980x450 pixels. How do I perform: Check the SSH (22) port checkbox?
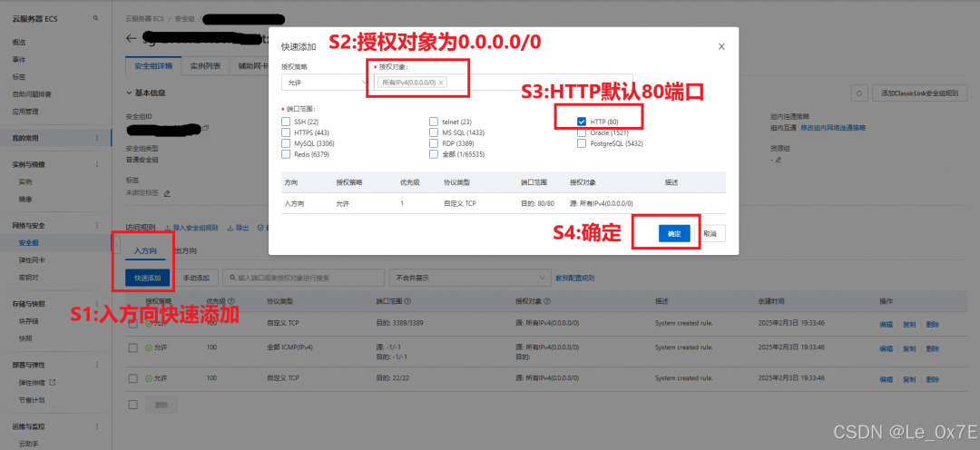point(286,122)
